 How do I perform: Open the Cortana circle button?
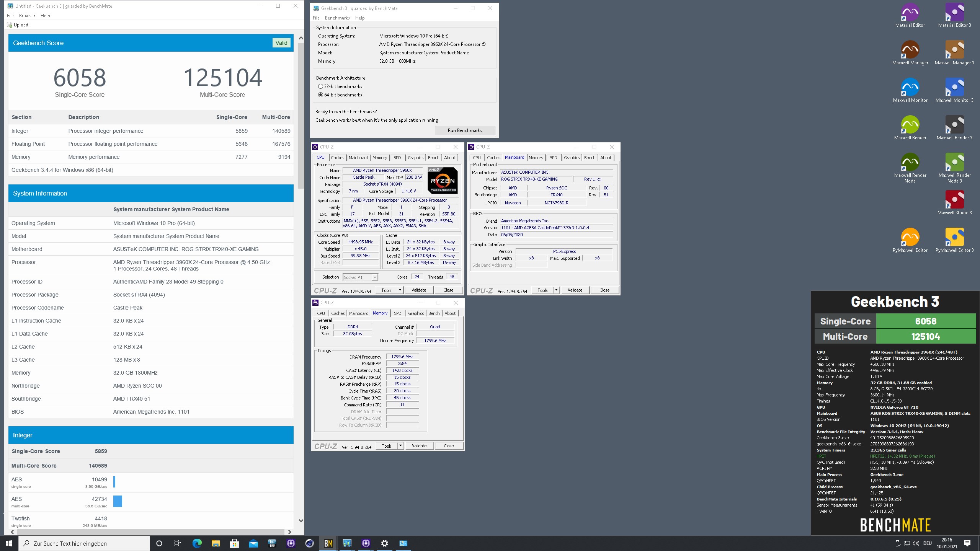(x=159, y=543)
